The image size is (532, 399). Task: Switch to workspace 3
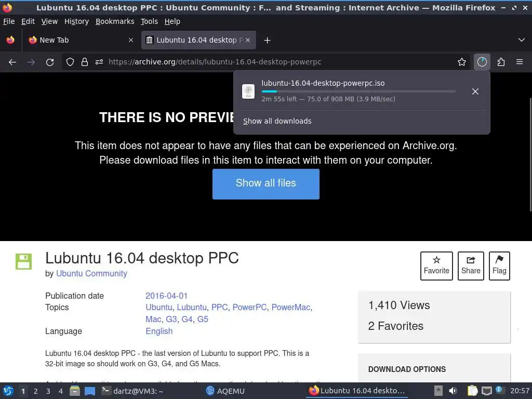[48, 391]
